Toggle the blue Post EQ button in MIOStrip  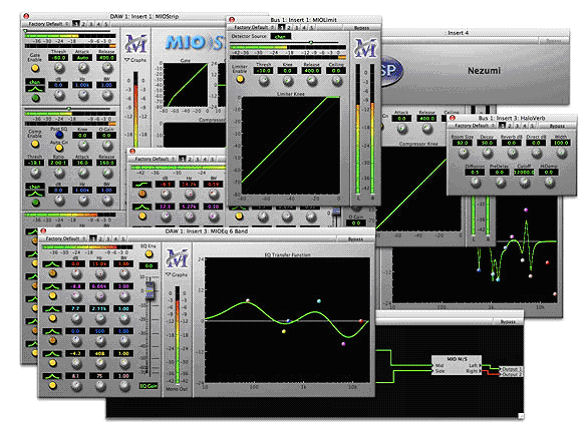coord(59,135)
